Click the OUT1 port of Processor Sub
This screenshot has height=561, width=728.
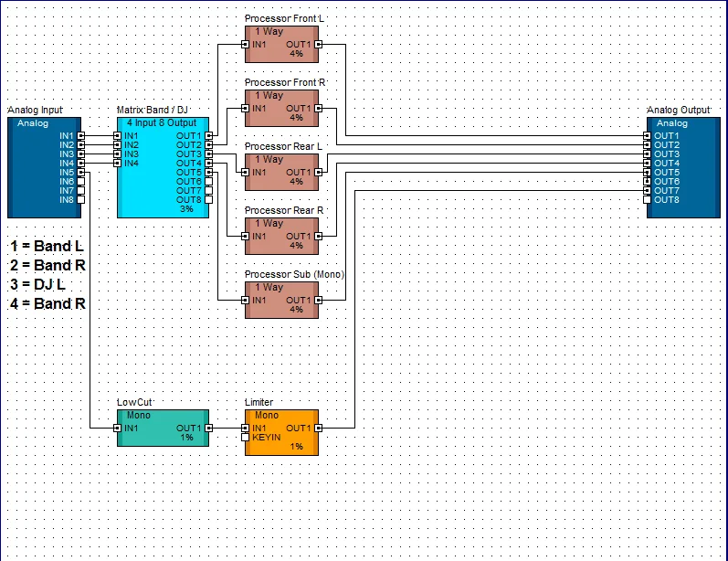319,301
